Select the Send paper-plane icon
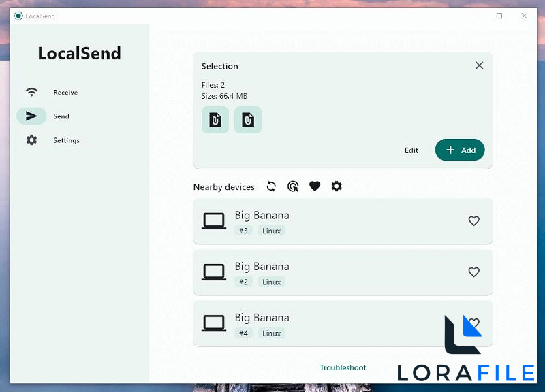Viewport: 545px width, 392px height. pos(31,116)
